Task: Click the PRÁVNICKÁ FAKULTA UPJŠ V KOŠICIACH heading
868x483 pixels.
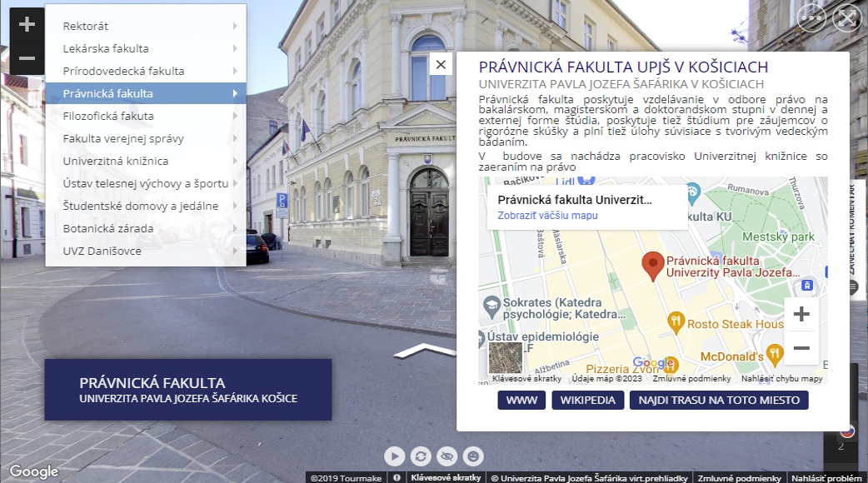Action: [x=623, y=67]
